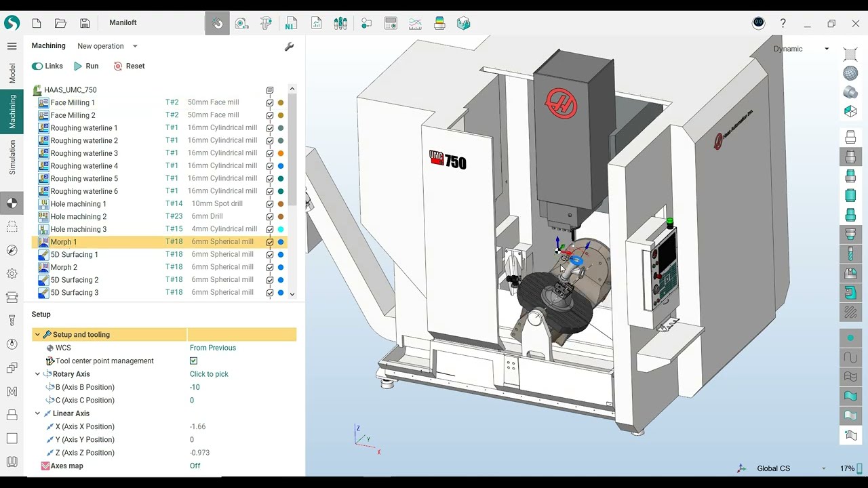Click the dashed box icon in left sidebar
The width and height of the screenshot is (868, 488).
point(12,226)
